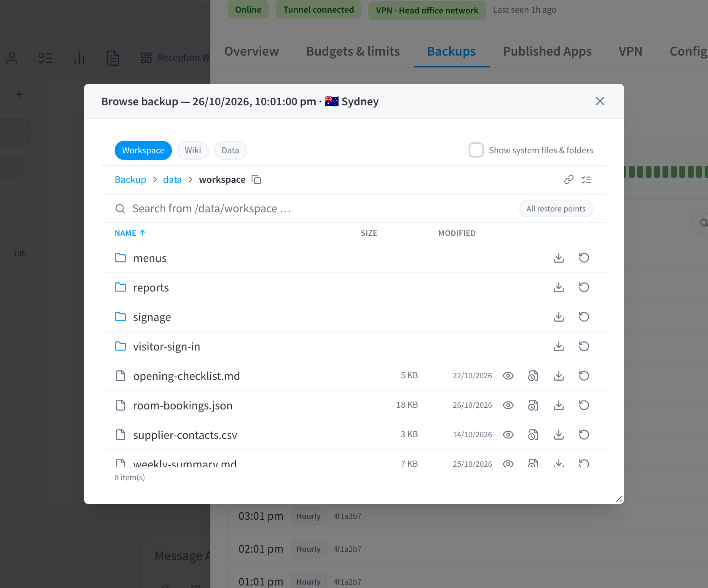Switch to the Overview tab
The height and width of the screenshot is (588, 708).
tap(252, 51)
